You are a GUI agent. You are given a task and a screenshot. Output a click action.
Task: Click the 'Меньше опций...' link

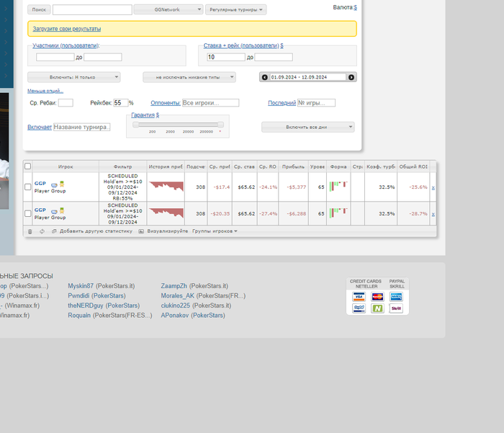(45, 91)
